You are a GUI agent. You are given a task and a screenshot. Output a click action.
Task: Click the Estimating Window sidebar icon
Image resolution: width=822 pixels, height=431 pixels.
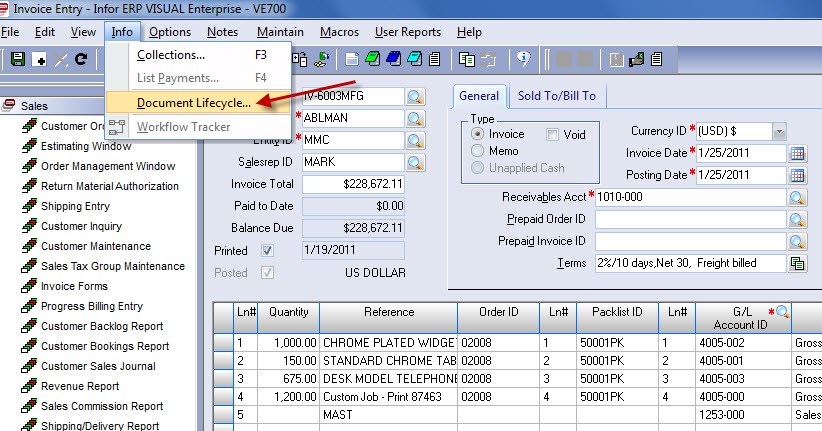pyautogui.click(x=29, y=146)
